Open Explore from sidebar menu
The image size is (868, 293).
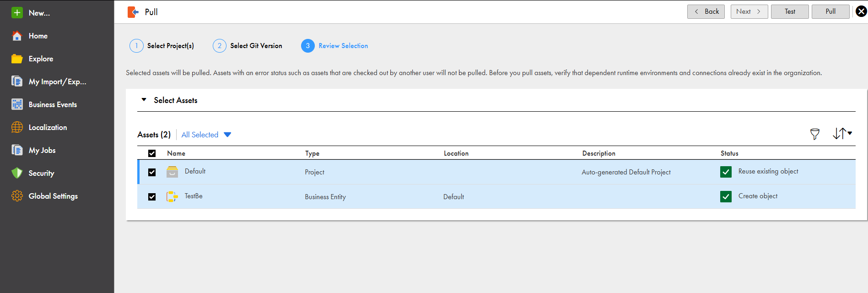(x=41, y=59)
